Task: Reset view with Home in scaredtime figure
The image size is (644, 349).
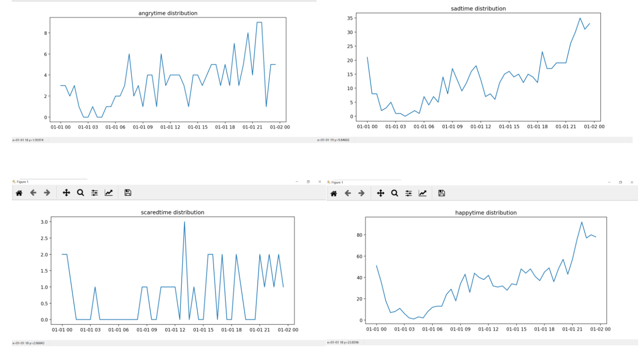Action: click(19, 193)
